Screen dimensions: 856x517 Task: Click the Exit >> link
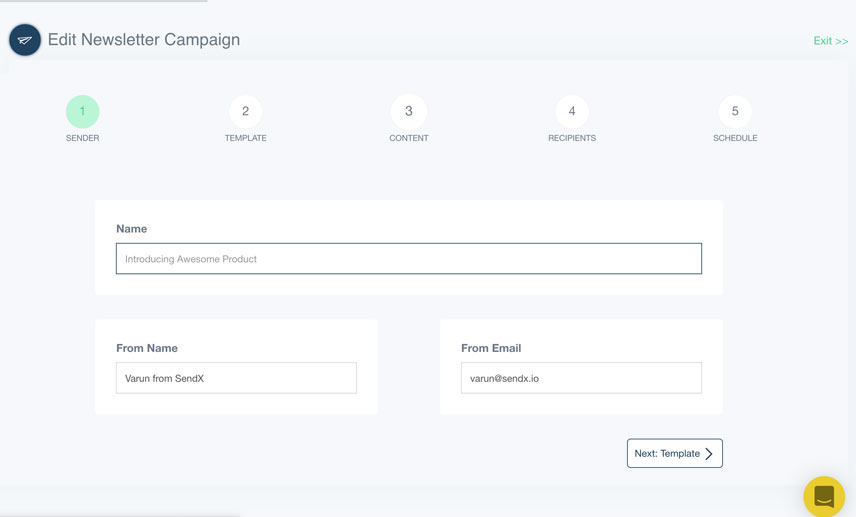[x=830, y=41]
